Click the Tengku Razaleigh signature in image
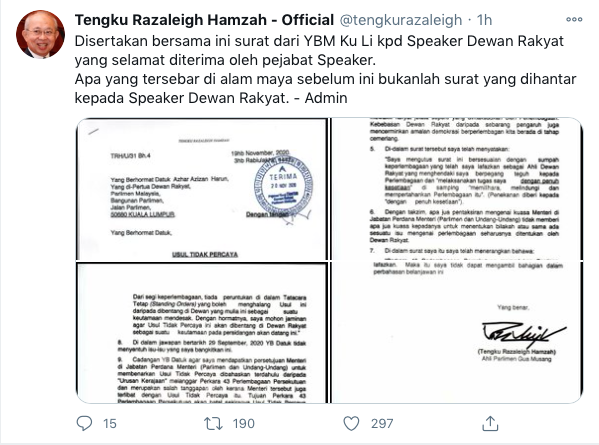This screenshot has height=445, width=599. click(523, 333)
